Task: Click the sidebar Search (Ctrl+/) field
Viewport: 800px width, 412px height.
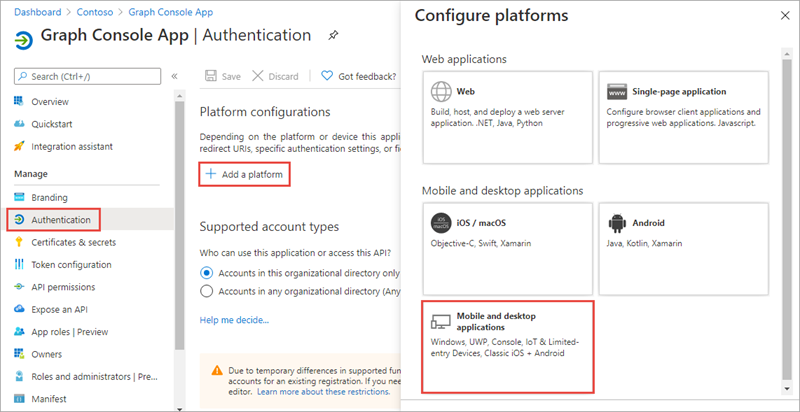Action: point(88,76)
